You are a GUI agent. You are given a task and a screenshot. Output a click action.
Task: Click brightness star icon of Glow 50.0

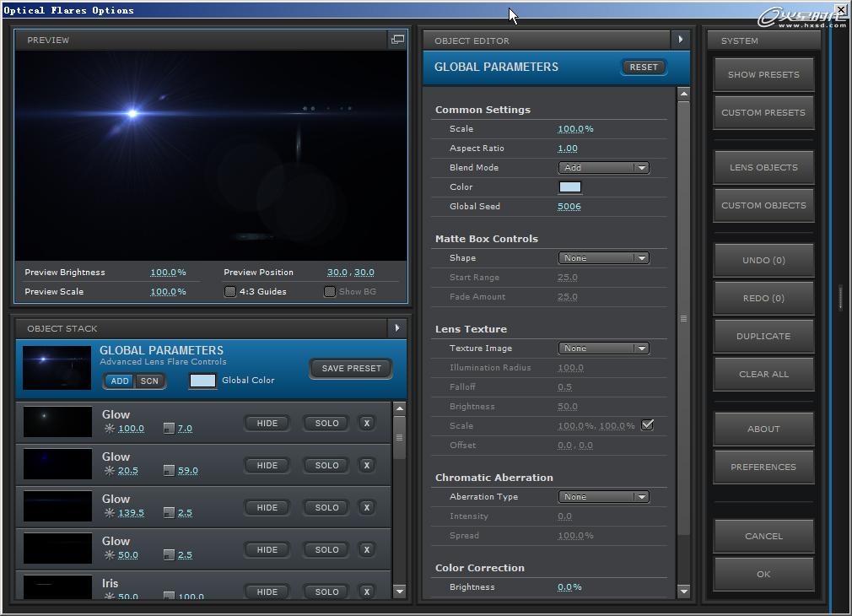pyautogui.click(x=109, y=555)
